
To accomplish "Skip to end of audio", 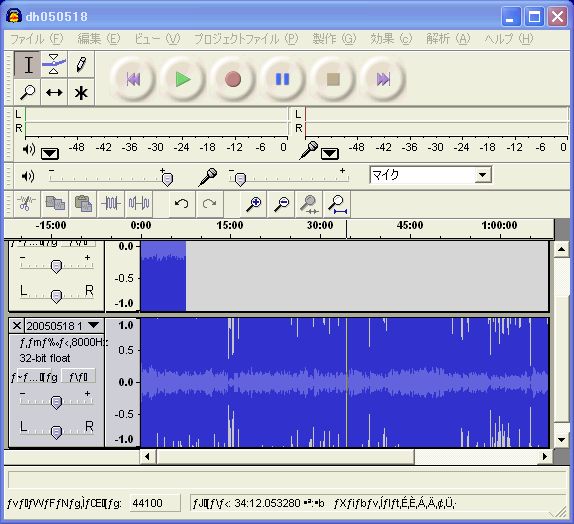I will pos(383,79).
